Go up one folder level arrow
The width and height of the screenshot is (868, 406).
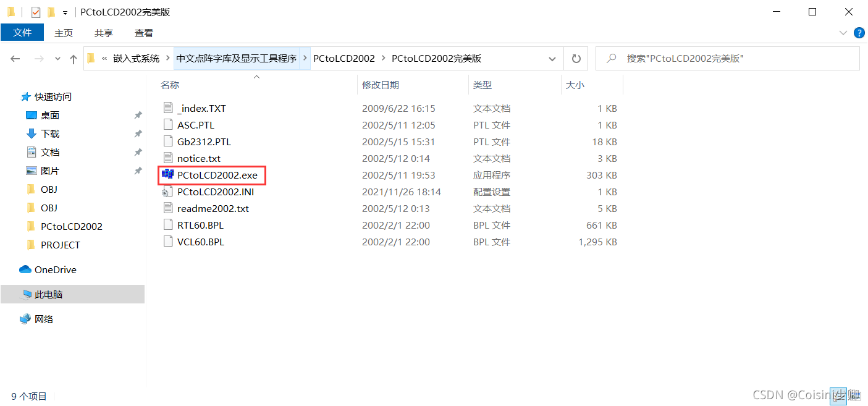click(x=74, y=59)
